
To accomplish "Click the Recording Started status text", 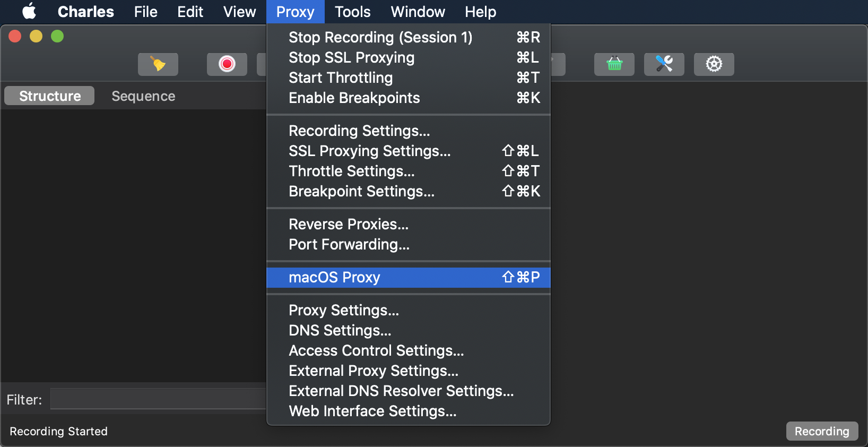I will tap(58, 431).
